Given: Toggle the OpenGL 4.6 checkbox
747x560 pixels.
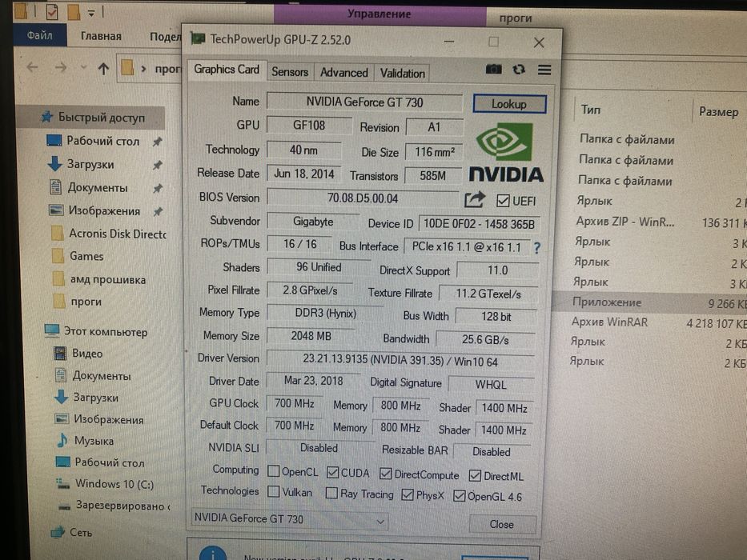Looking at the screenshot, I should (460, 496).
